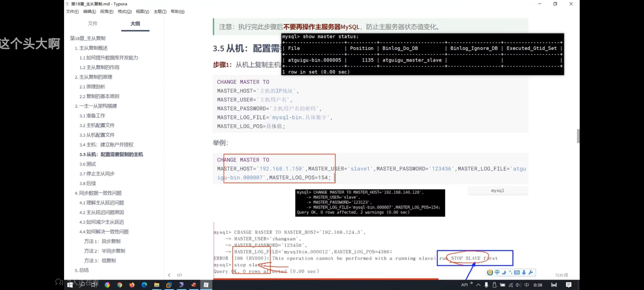Go to outline item 3. 一主一从架构搭建
The image size is (644, 290).
coord(96,106)
